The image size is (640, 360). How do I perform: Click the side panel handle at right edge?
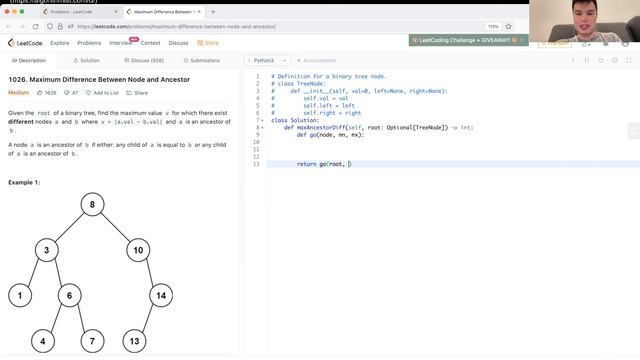click(634, 131)
